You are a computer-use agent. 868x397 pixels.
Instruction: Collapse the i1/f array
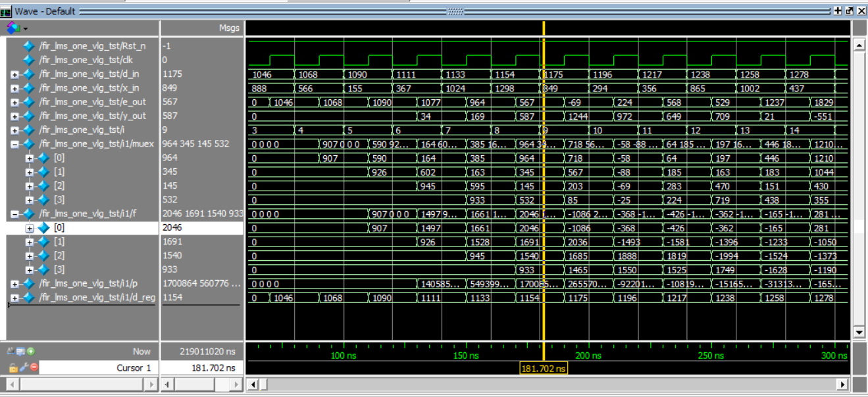14,214
